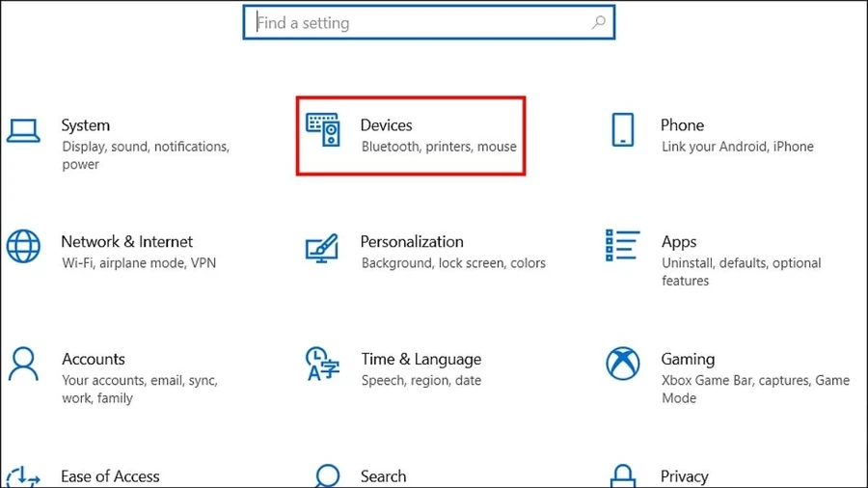Viewport: 868px width, 488px height.
Task: Open the Devices heading
Action: coord(386,125)
